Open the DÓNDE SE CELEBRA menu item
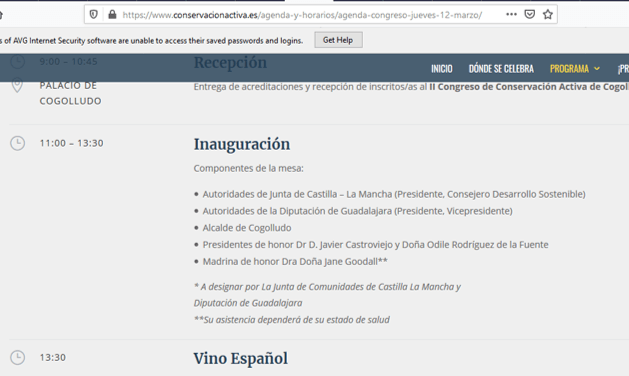 [501, 69]
